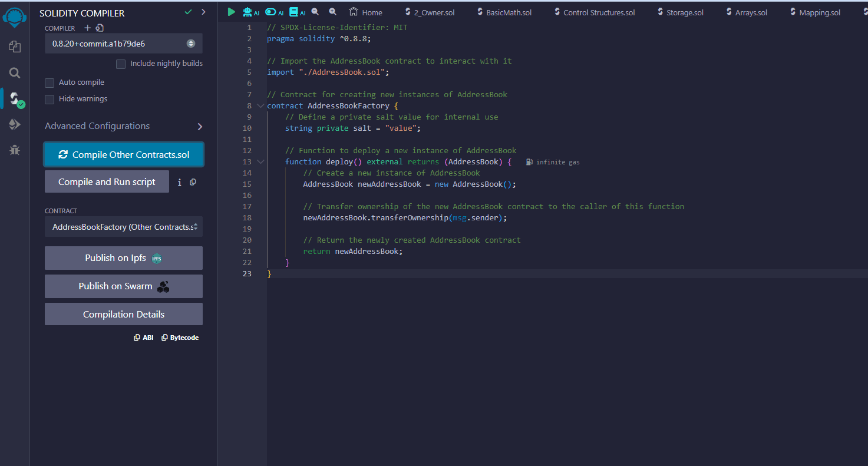Viewport: 868px width, 466px height.
Task: Click the "return newAddressBook;" line
Action: point(353,252)
